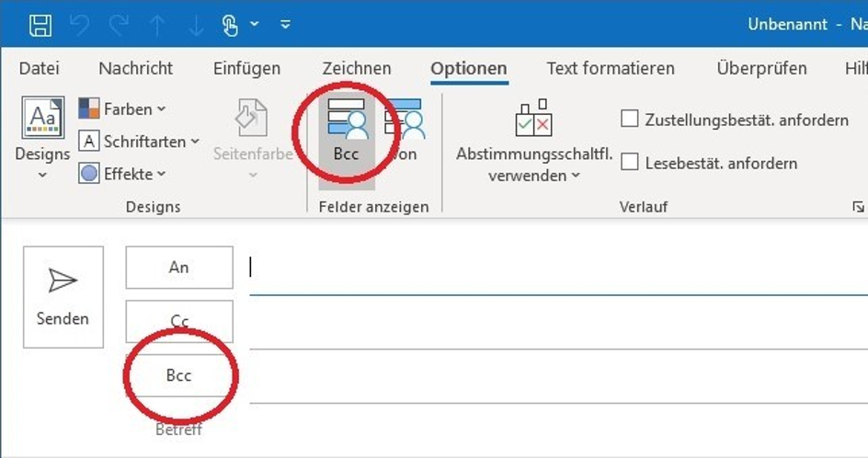Click inside the Bcc address field
This screenshot has height=458, width=868.
558,376
